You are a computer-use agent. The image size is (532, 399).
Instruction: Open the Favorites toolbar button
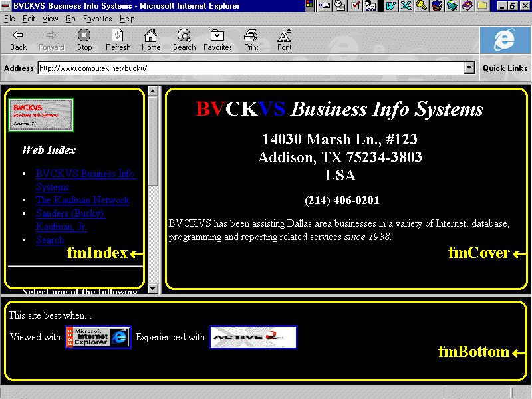(x=217, y=40)
